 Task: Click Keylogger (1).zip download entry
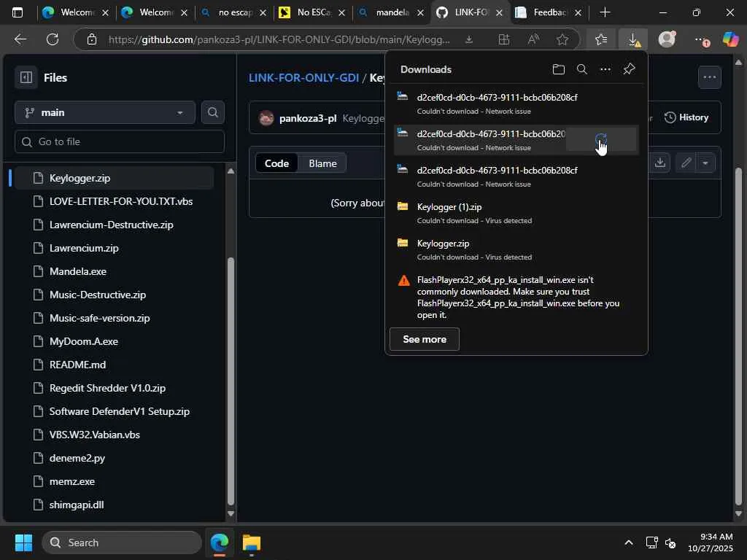pos(516,213)
